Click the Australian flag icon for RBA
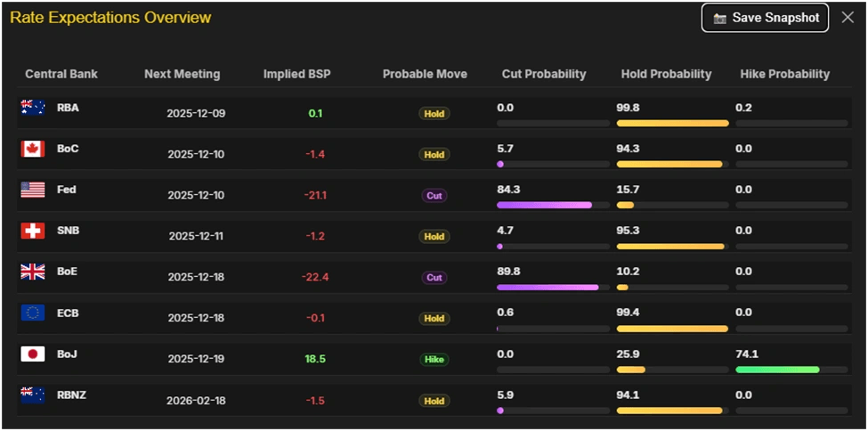The width and height of the screenshot is (868, 431). point(33,108)
